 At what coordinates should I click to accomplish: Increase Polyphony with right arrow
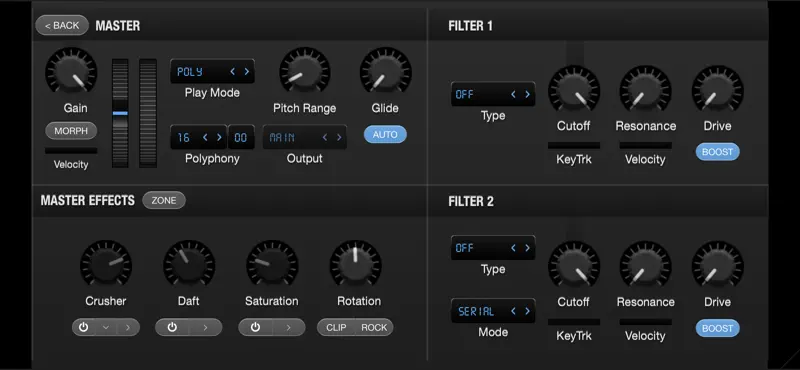(x=219, y=137)
